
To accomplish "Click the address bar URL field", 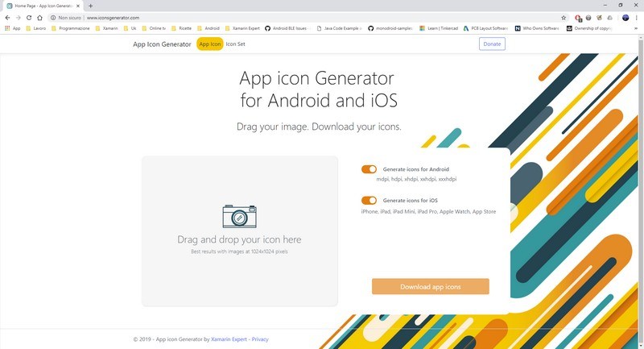I will pyautogui.click(x=308, y=18).
